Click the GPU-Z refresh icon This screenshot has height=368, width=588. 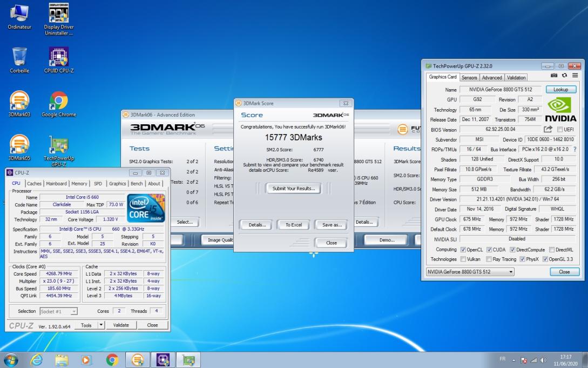[564, 76]
